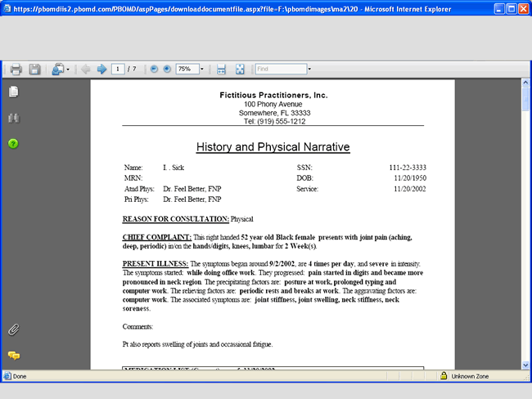Expand the email/collaborate tool dropdown
This screenshot has width=532, height=399.
coord(68,69)
